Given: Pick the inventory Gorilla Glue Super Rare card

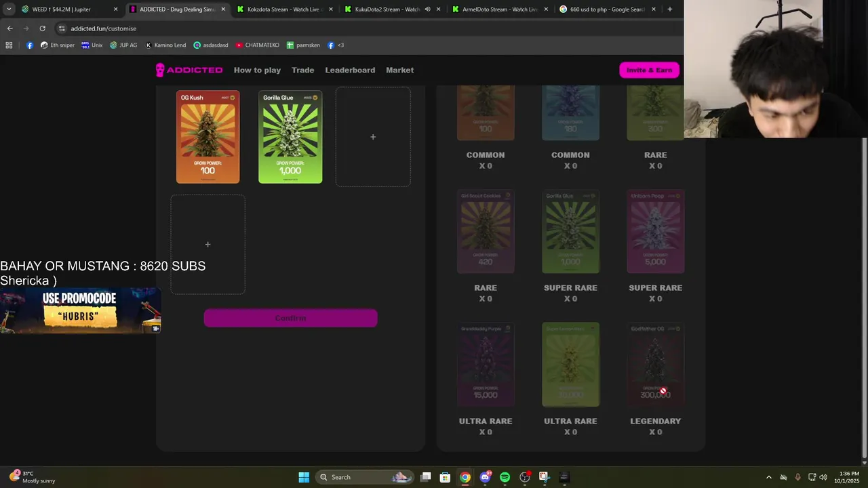Looking at the screenshot, I should click(x=570, y=232).
